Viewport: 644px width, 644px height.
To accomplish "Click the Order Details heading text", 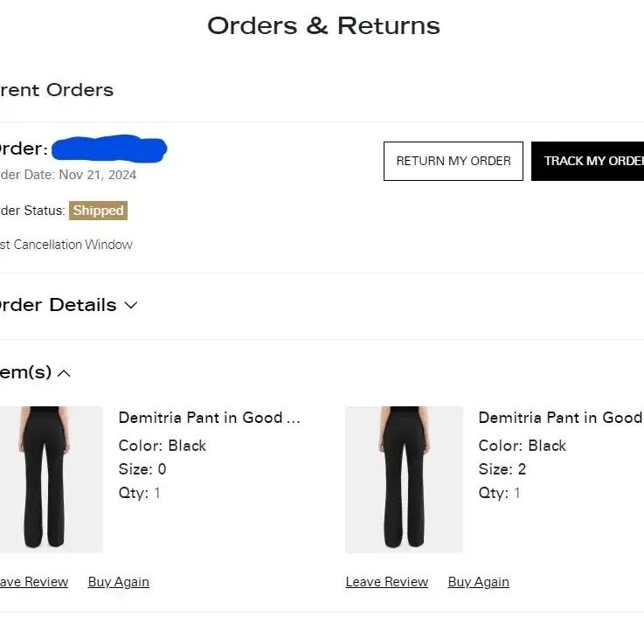I will 58,305.
